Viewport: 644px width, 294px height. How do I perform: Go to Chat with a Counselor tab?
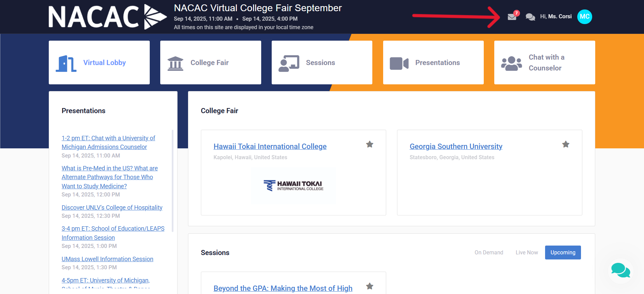click(545, 63)
